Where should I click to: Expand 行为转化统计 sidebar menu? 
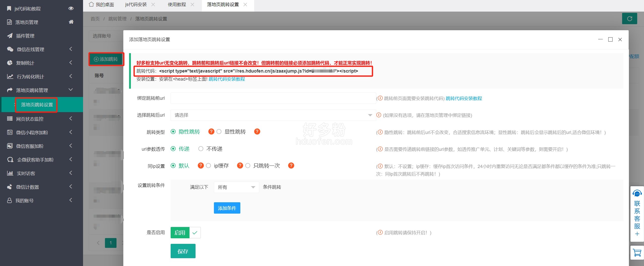pos(71,76)
